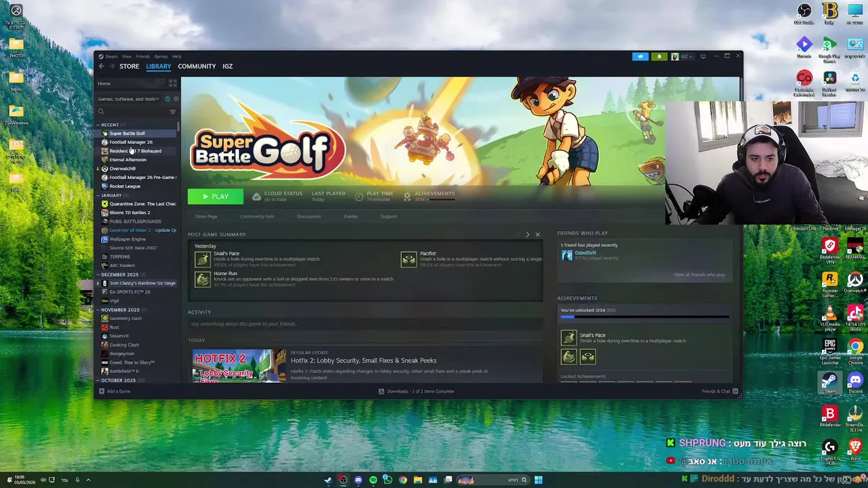
Task: Select Tom Clancy's Rainbow Six Siege
Action: pyautogui.click(x=142, y=283)
